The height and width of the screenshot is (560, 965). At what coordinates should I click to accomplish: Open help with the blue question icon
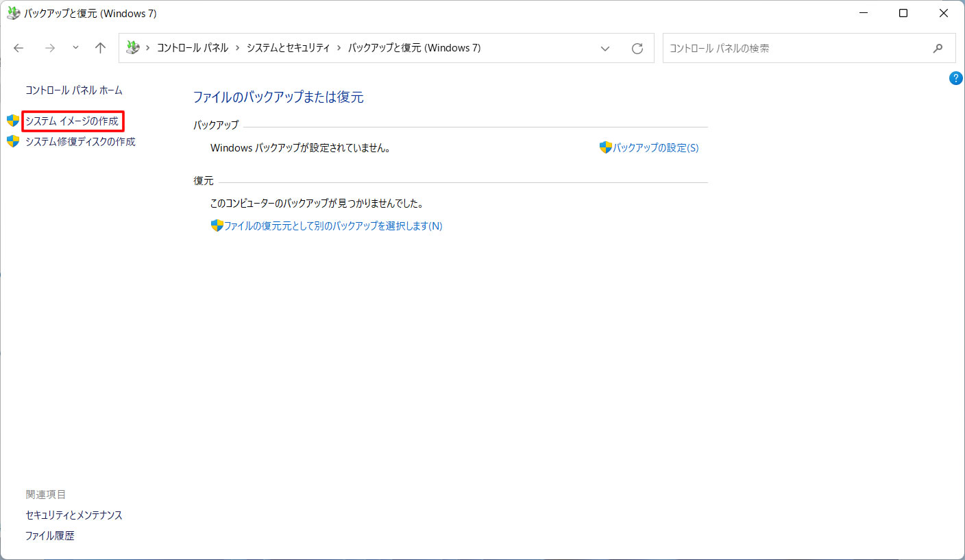[x=956, y=78]
